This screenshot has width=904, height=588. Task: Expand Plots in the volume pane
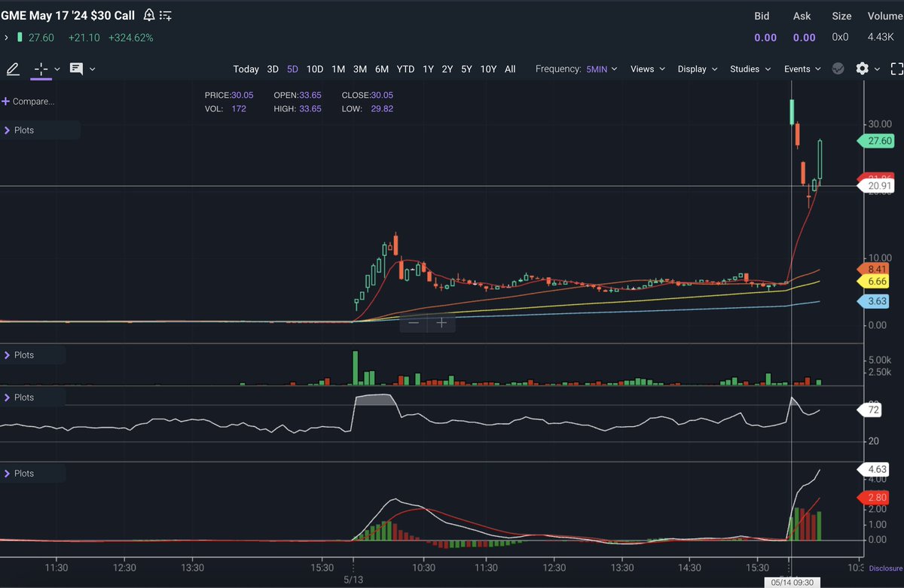(x=19, y=355)
